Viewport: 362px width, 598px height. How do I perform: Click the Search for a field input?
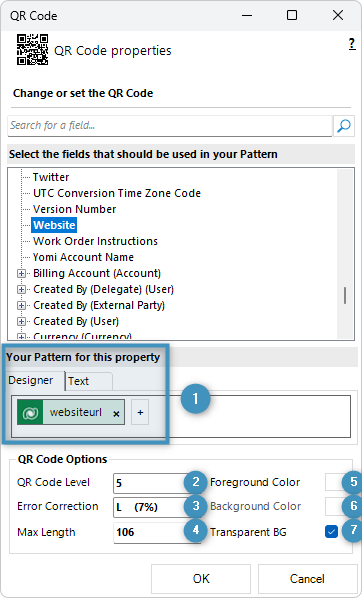coord(170,125)
